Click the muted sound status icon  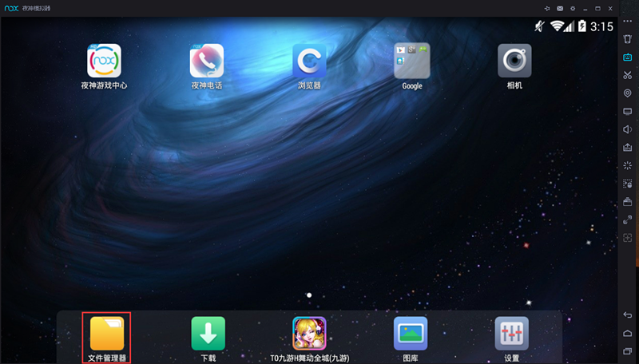click(x=540, y=26)
